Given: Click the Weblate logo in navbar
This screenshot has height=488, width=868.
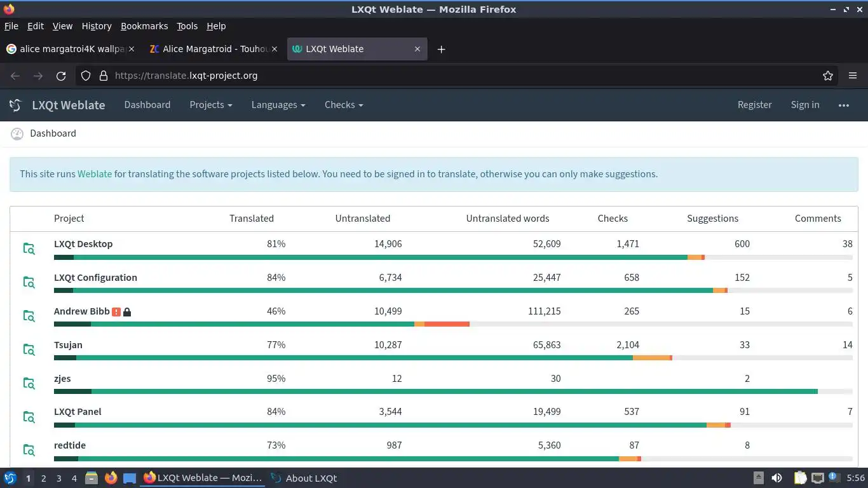Looking at the screenshot, I should click(16, 105).
